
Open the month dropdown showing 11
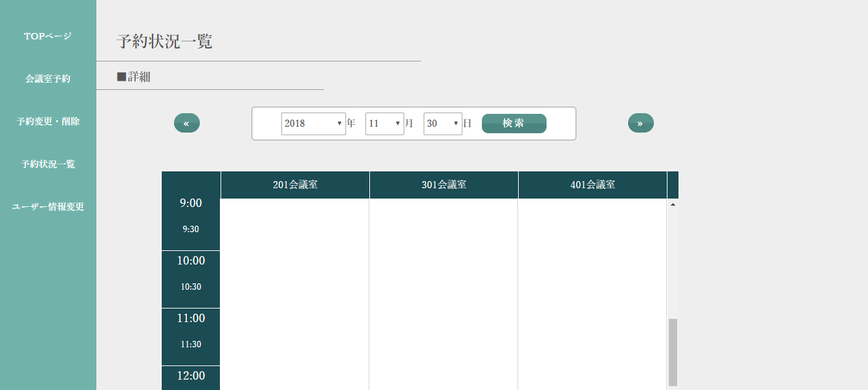[x=384, y=124]
